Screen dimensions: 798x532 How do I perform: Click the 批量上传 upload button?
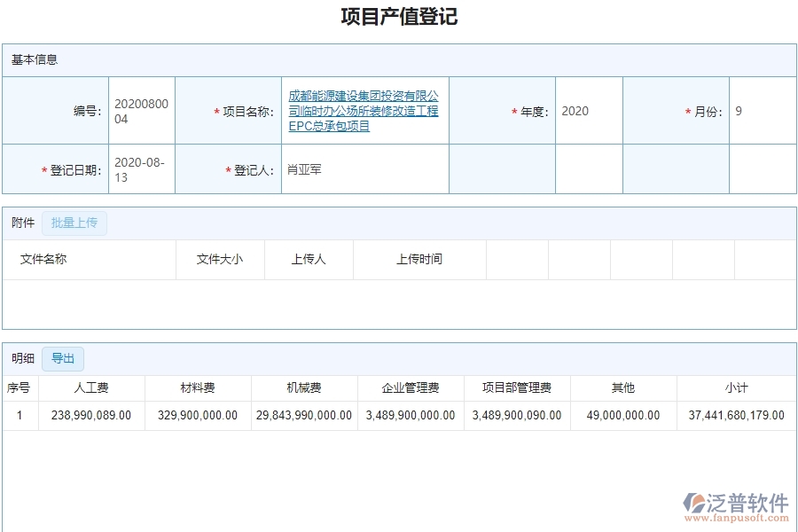point(74,223)
